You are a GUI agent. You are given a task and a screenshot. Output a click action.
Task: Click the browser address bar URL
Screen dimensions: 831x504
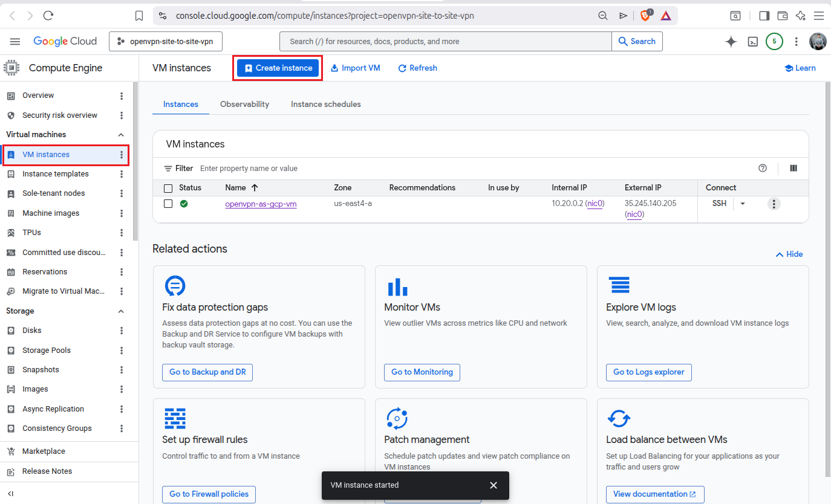click(325, 16)
